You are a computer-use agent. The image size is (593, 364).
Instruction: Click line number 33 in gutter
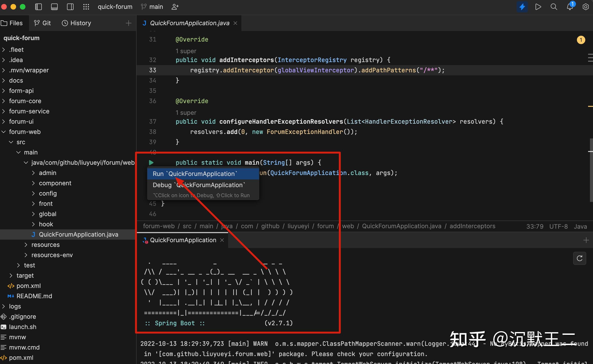click(152, 70)
